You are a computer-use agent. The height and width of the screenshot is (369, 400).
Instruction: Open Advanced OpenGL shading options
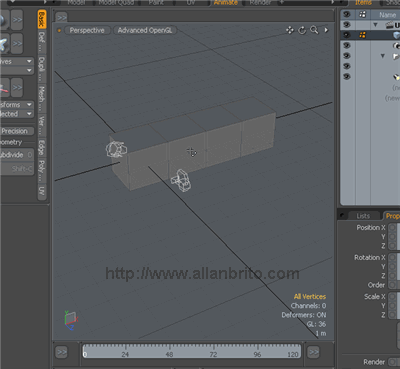point(145,30)
